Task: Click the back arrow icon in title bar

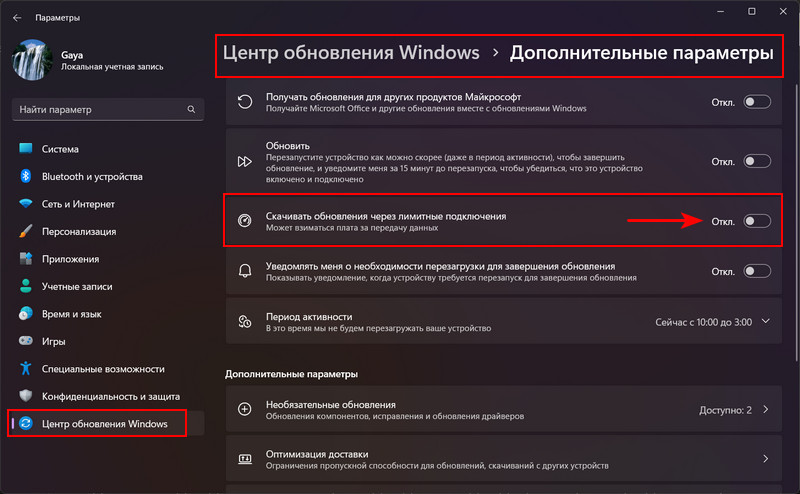Action: [x=17, y=18]
